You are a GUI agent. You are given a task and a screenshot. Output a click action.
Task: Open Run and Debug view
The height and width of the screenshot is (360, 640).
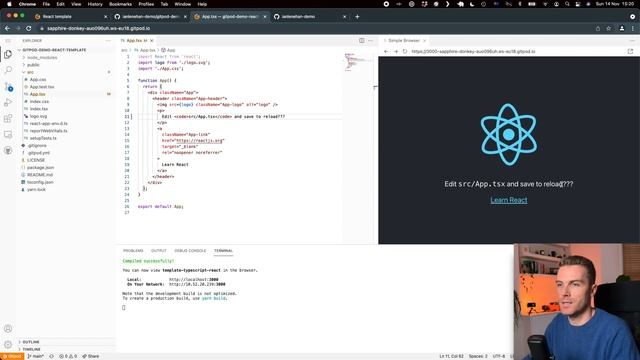tap(8, 102)
